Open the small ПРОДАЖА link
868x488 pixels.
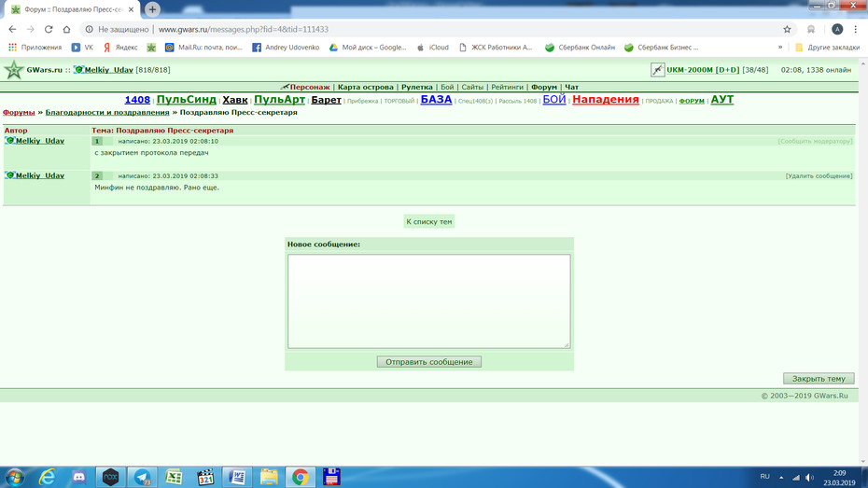tap(659, 102)
